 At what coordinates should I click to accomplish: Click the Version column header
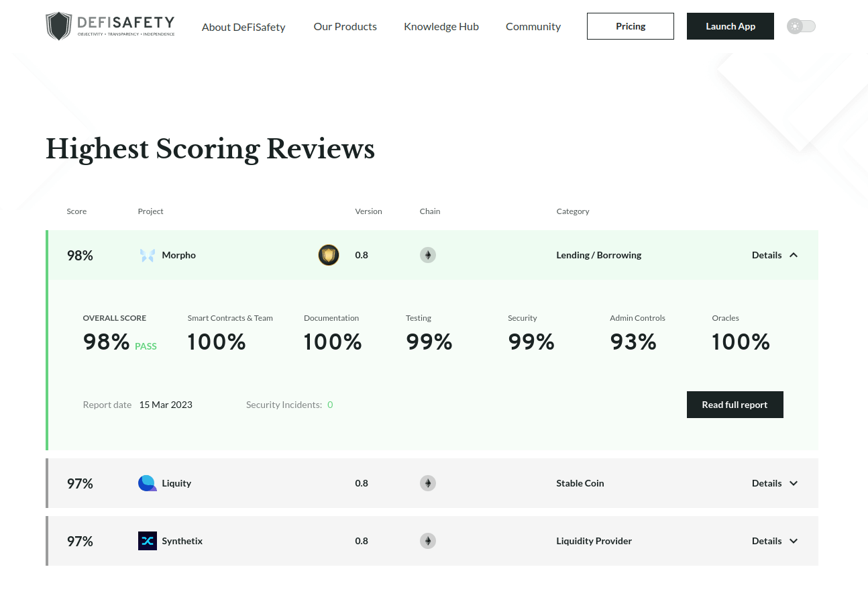(368, 211)
